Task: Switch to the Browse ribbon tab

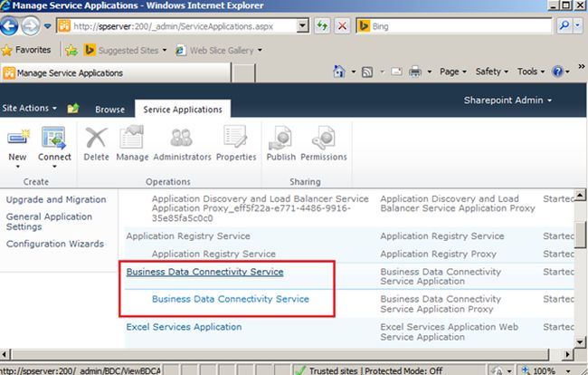Action: (x=109, y=110)
